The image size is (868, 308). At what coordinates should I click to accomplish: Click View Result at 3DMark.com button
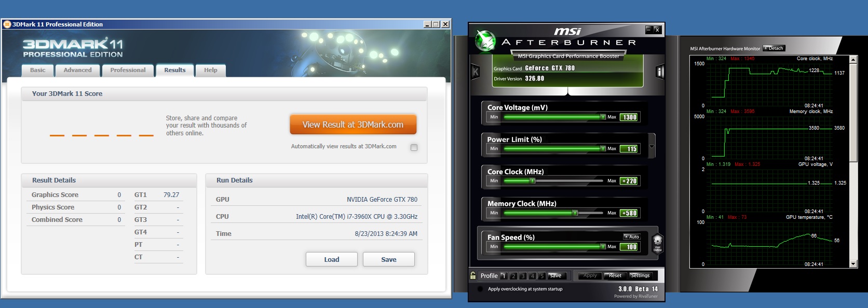(x=353, y=124)
